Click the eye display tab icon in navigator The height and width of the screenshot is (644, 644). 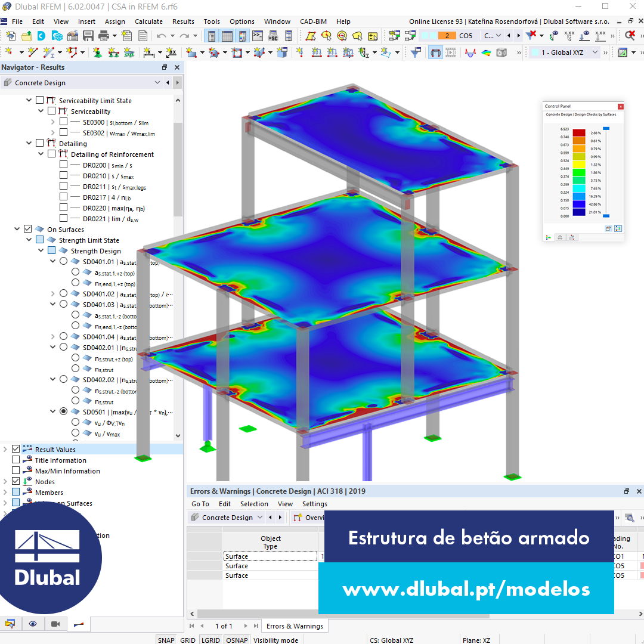click(33, 624)
